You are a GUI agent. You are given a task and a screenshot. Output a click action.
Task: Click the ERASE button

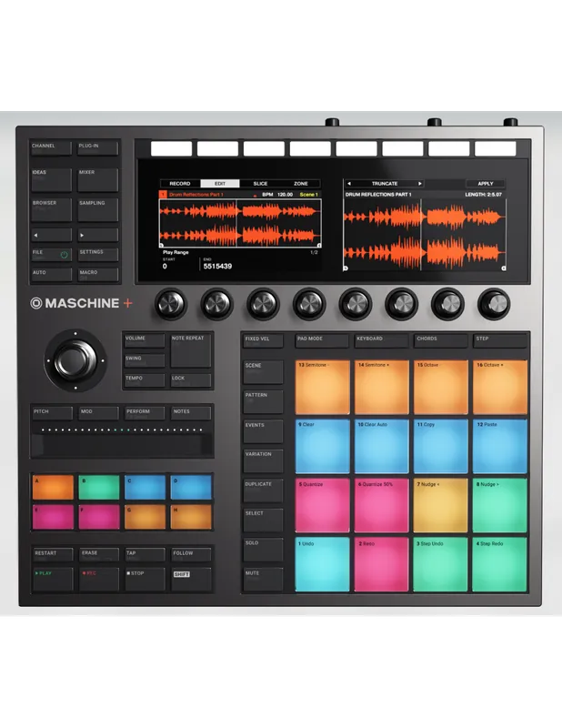[x=99, y=555]
